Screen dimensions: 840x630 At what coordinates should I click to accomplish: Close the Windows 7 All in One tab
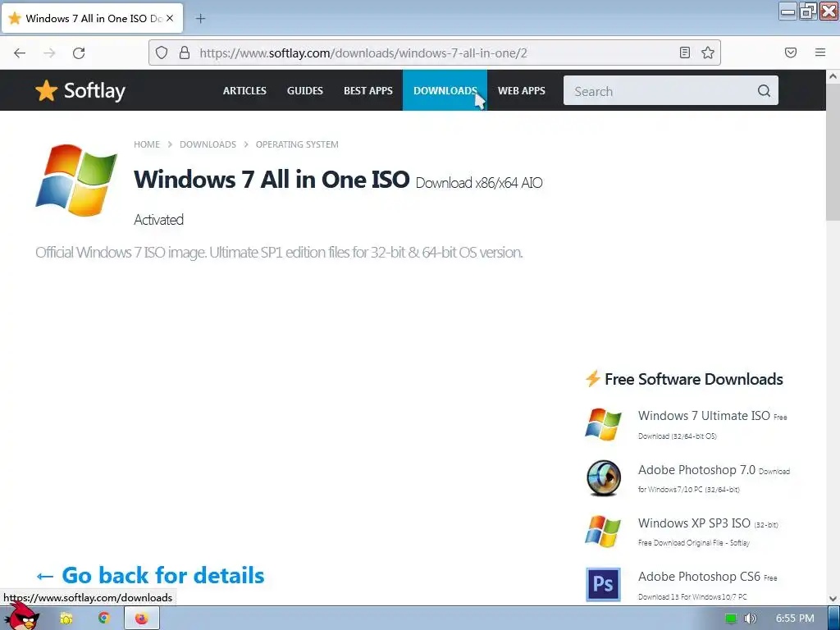pos(170,18)
